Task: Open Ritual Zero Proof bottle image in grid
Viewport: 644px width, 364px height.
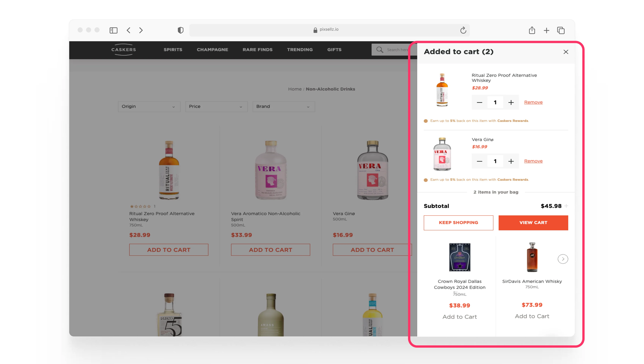Action: pos(169,170)
